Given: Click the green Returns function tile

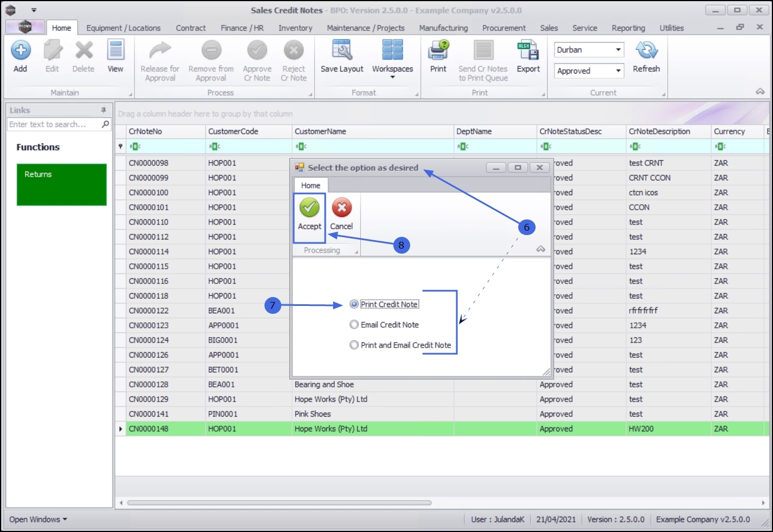Looking at the screenshot, I should click(61, 184).
